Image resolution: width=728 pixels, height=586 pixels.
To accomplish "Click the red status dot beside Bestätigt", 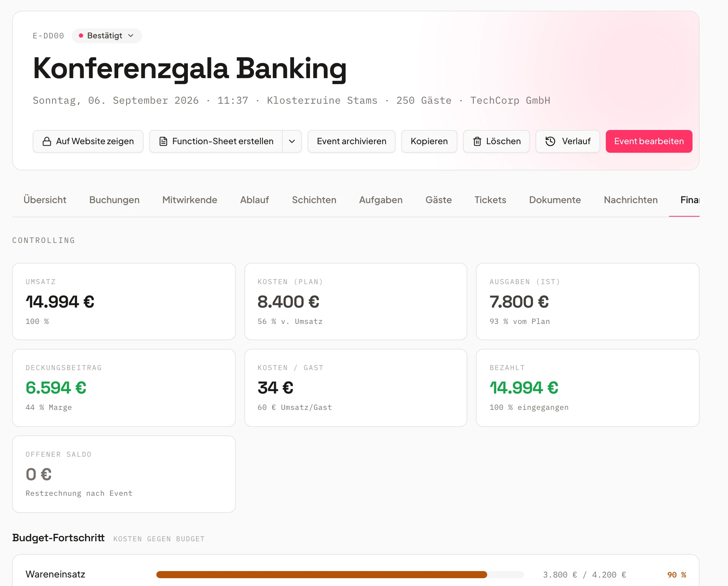I will click(x=81, y=36).
